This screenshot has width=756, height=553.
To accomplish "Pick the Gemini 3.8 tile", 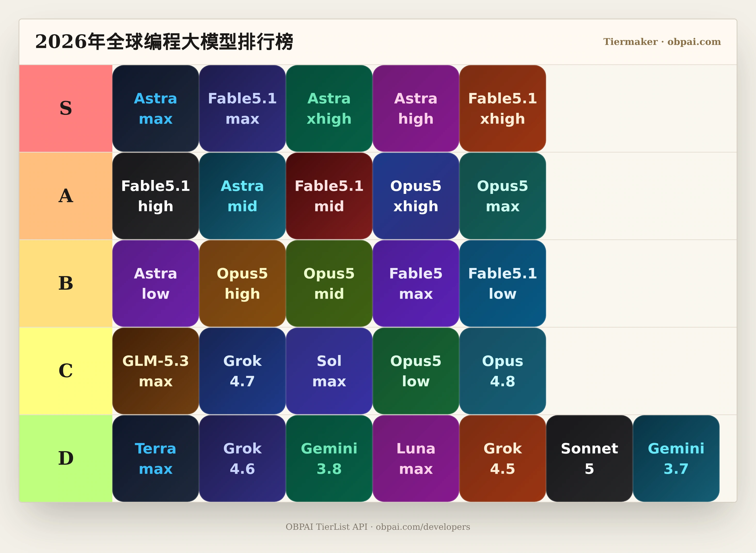I will 329,459.
